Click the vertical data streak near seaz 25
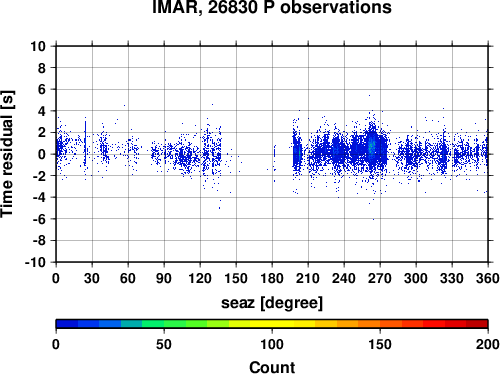This screenshot has width=500, height=374. pos(85,143)
